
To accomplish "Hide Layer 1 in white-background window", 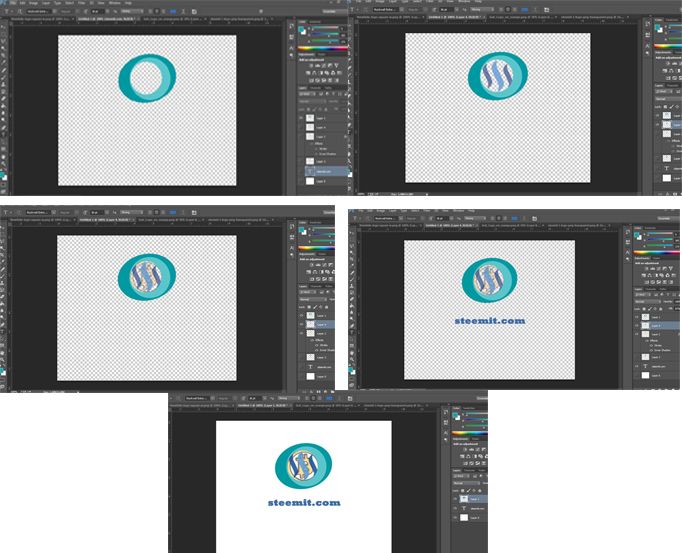I will click(x=455, y=499).
